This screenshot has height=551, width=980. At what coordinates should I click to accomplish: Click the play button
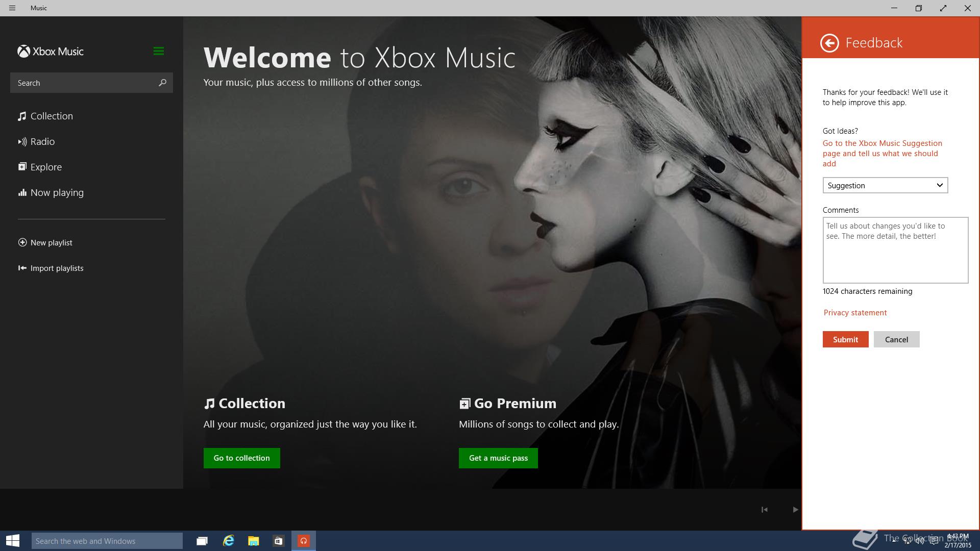pos(795,510)
